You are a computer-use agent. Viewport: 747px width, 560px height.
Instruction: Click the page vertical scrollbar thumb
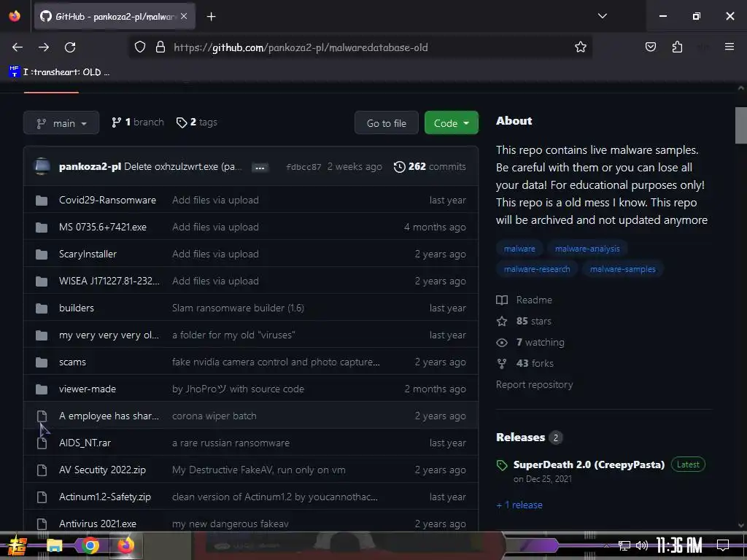[x=741, y=125]
